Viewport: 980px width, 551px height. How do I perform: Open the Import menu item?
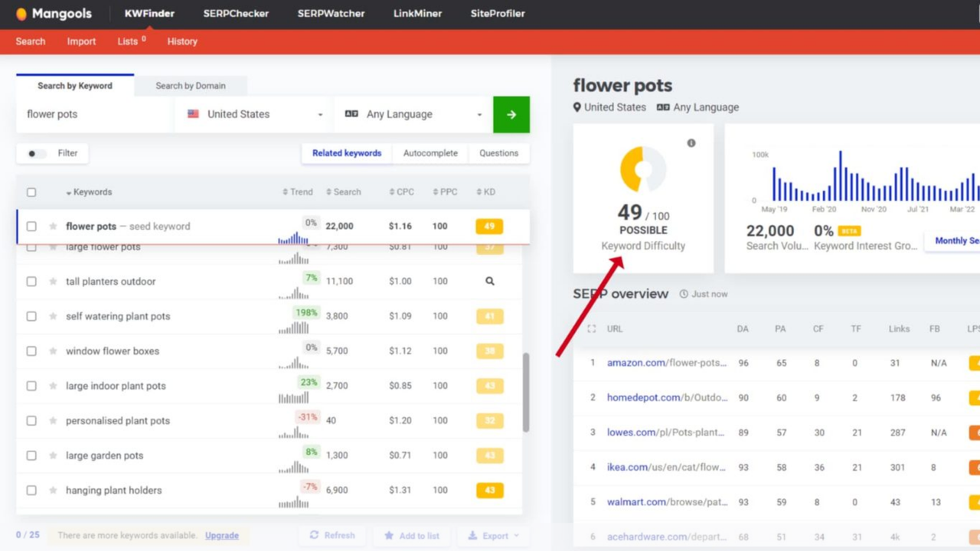81,41
